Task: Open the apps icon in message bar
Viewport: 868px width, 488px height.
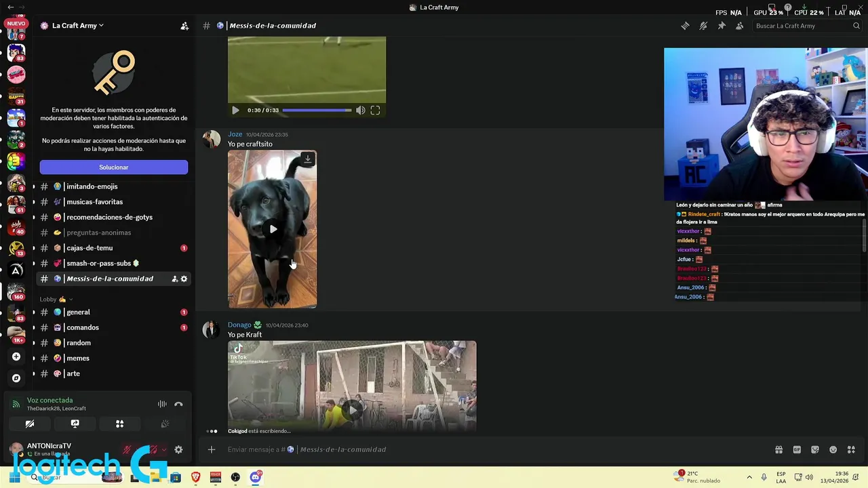Action: pos(851,449)
